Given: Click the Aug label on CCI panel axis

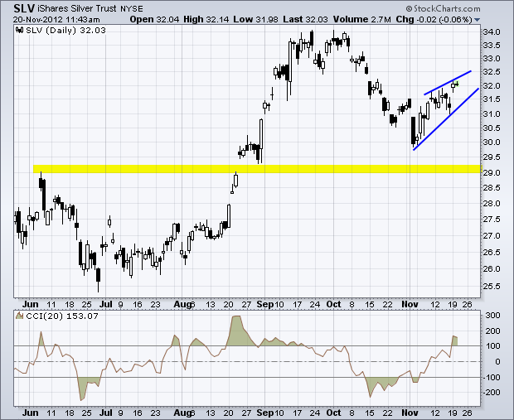Looking at the screenshot, I should [x=182, y=413].
